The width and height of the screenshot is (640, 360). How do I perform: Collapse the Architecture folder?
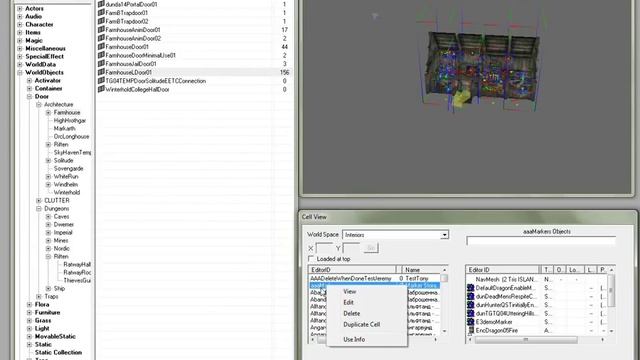(x=39, y=105)
